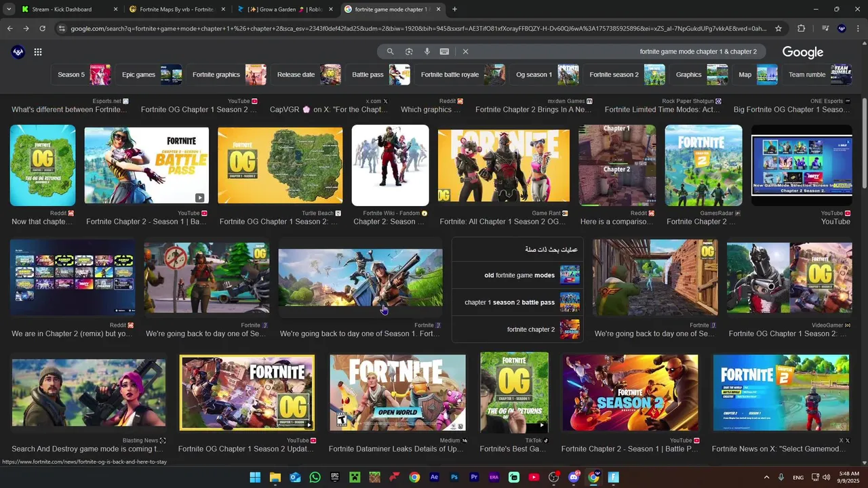Open TikTok 'The OG Returns' video thumbnail
Viewport: 868px width, 488px height.
pyautogui.click(x=514, y=392)
